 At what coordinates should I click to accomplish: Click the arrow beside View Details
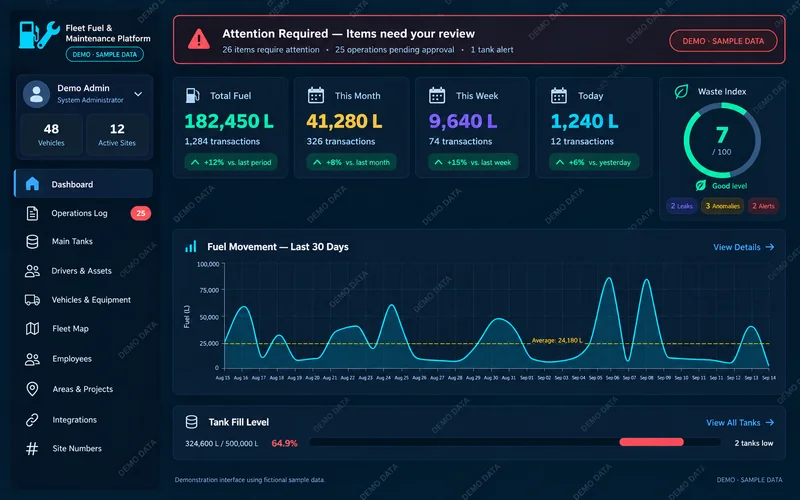(770, 247)
